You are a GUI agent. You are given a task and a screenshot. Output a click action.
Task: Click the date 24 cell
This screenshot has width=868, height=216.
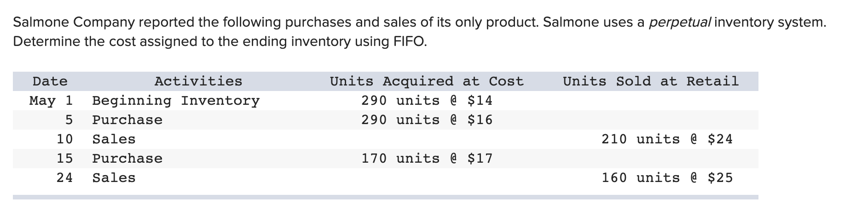(x=64, y=178)
